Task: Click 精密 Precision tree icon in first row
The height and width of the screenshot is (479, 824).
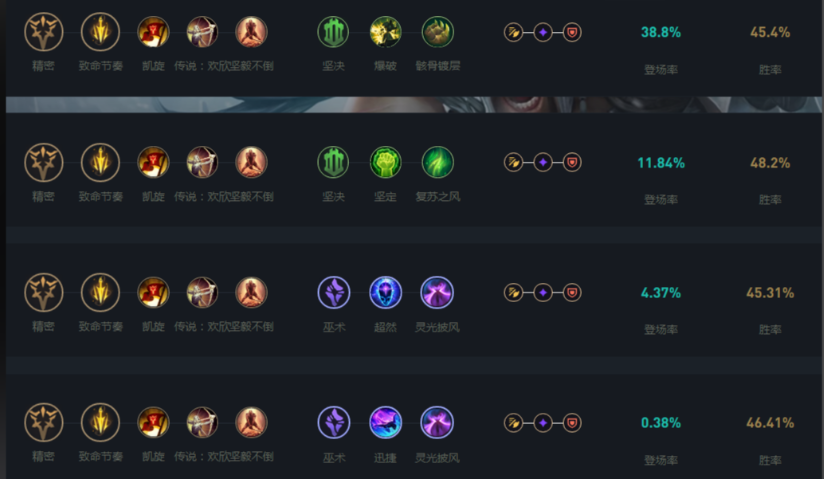Action: [x=44, y=32]
